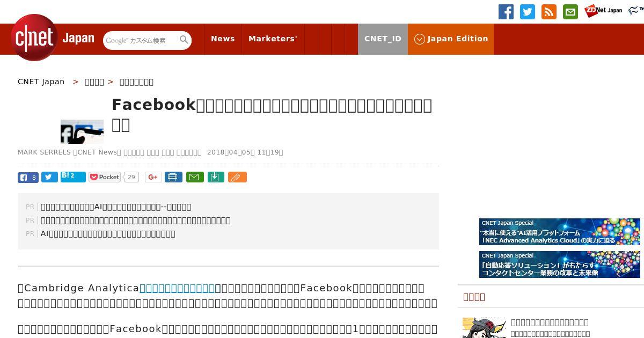Share the article on Google+
The height and width of the screenshot is (338, 644).
pyautogui.click(x=153, y=177)
